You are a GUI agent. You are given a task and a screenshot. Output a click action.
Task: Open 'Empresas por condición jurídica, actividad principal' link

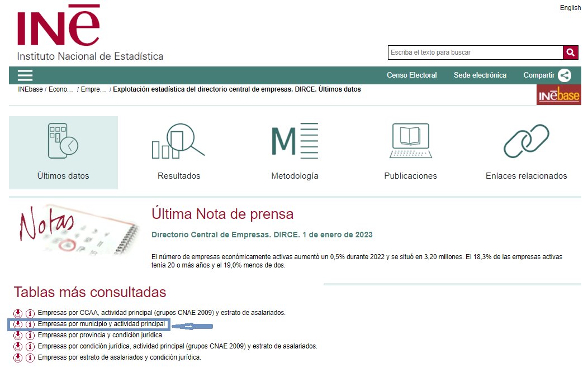(177, 346)
